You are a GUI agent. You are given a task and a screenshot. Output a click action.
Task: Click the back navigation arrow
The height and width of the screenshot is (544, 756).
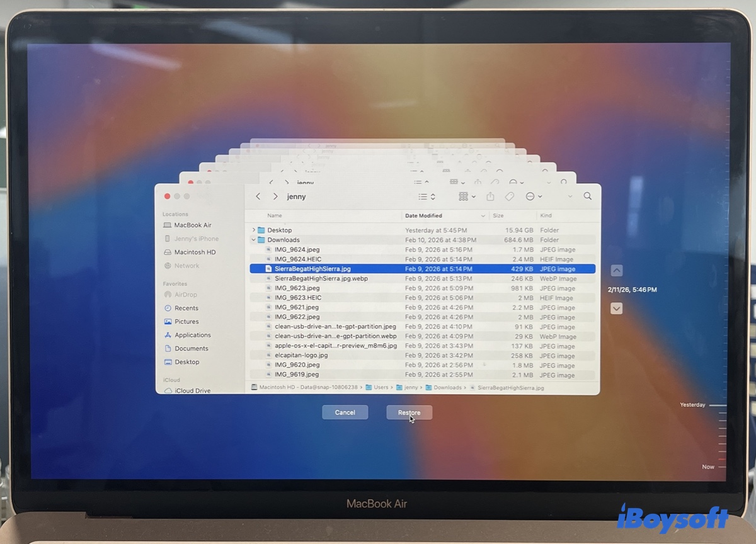258,196
